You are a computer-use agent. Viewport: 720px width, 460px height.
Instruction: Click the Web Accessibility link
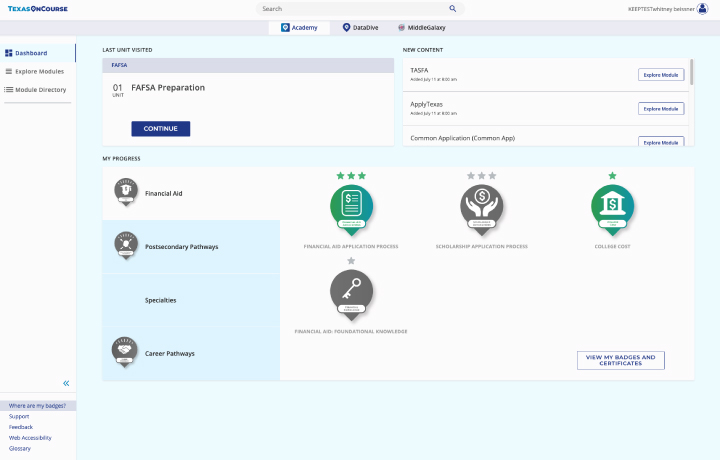pyautogui.click(x=30, y=438)
